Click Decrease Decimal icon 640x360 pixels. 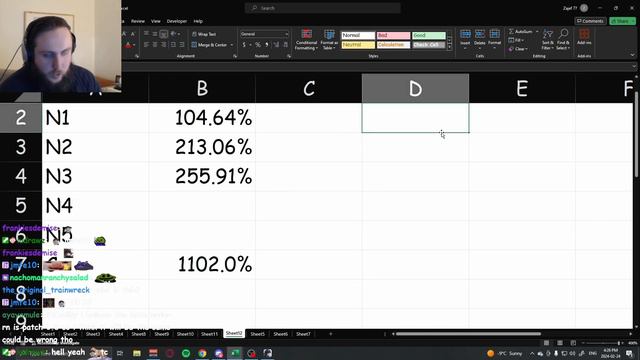click(x=286, y=44)
